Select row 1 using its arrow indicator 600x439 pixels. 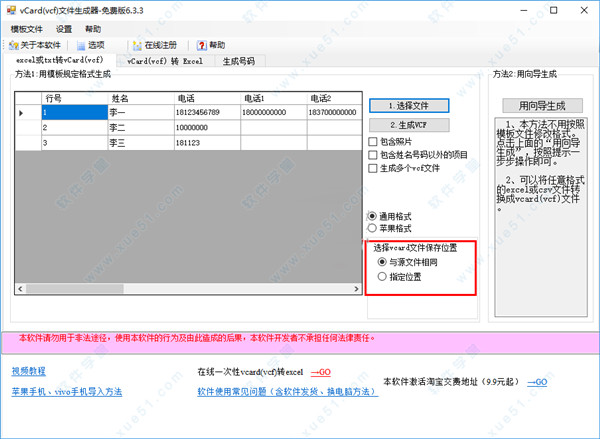point(23,113)
